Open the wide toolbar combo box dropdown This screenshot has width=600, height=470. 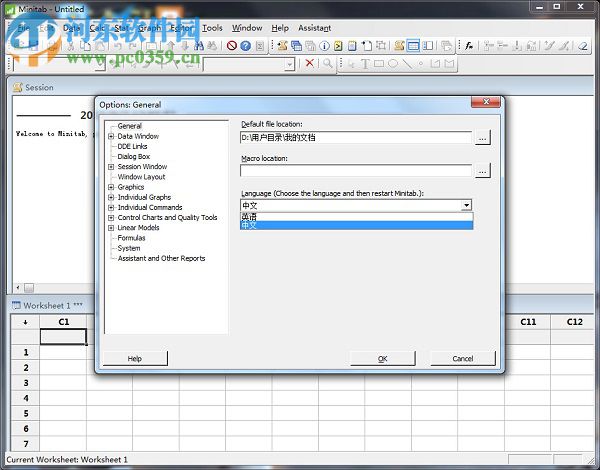pyautogui.click(x=289, y=64)
